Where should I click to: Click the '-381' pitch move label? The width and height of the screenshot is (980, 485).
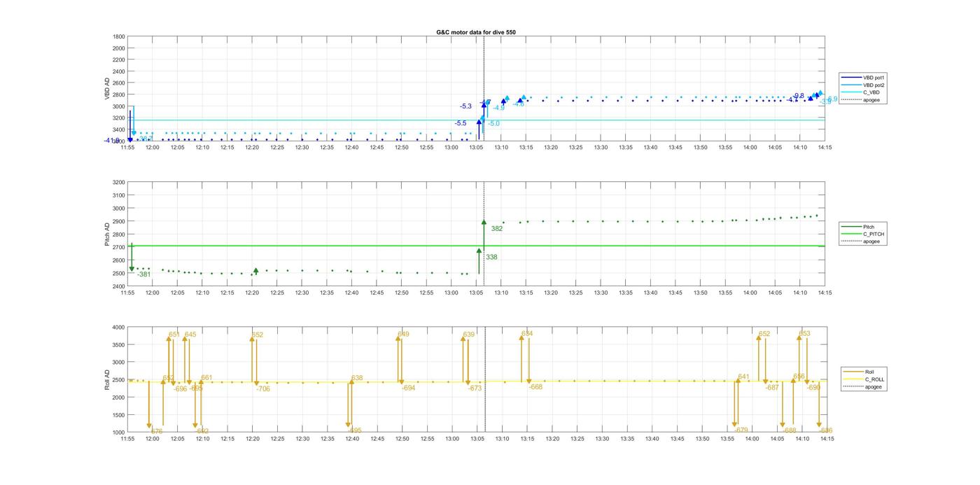tap(143, 274)
